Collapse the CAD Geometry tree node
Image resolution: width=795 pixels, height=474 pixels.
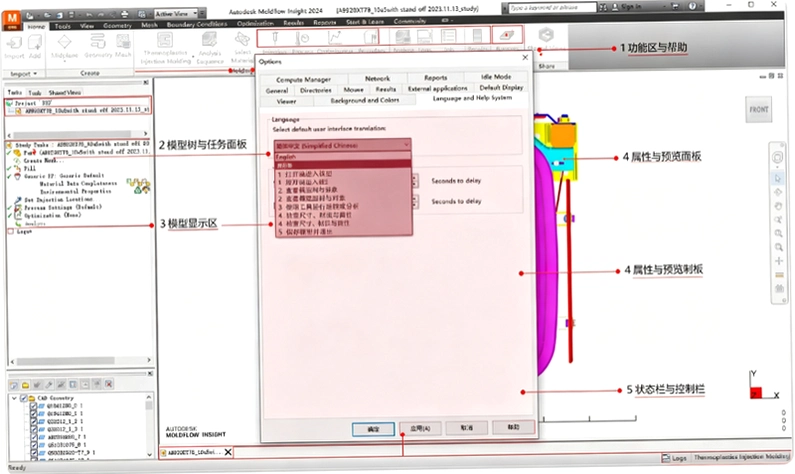(x=14, y=398)
